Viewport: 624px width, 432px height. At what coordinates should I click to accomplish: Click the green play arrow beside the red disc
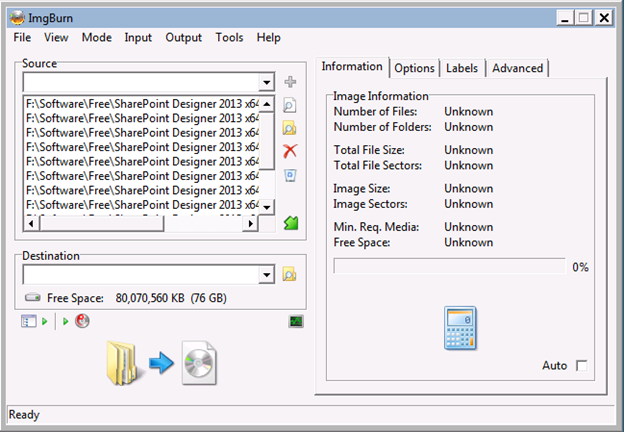[x=66, y=321]
